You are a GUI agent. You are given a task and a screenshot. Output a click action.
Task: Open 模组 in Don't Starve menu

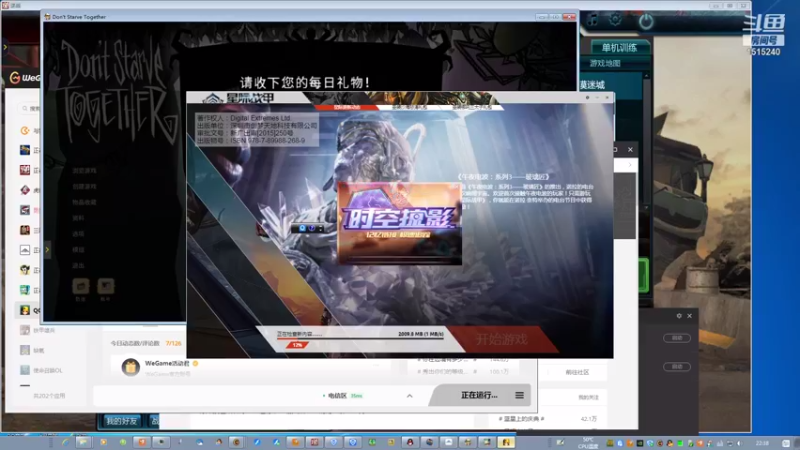coord(78,249)
